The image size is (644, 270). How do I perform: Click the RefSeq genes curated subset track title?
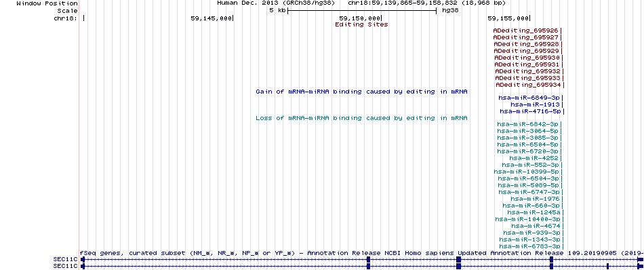coord(361,253)
